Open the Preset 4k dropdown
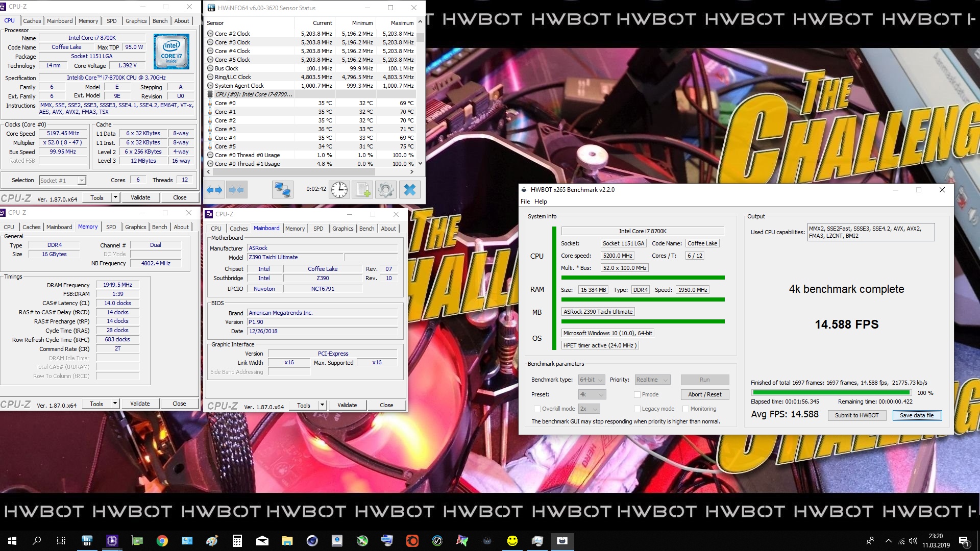 point(592,394)
